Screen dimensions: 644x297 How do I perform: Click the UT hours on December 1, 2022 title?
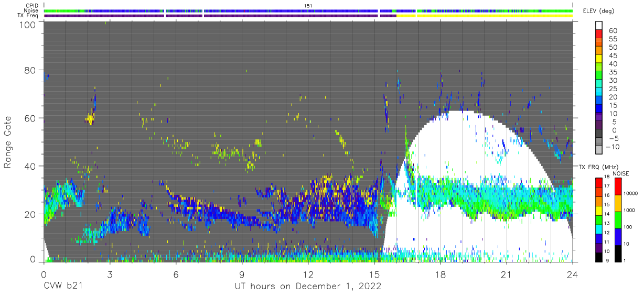click(307, 287)
